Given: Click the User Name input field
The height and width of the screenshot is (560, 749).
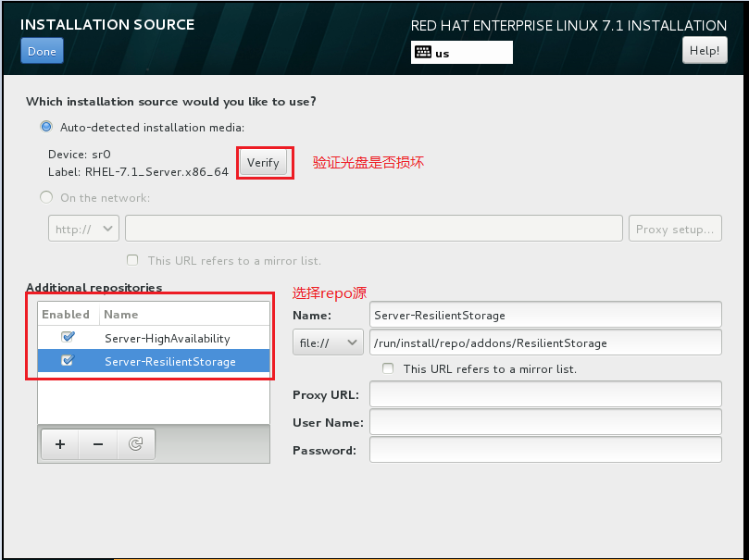Looking at the screenshot, I should tap(545, 422).
